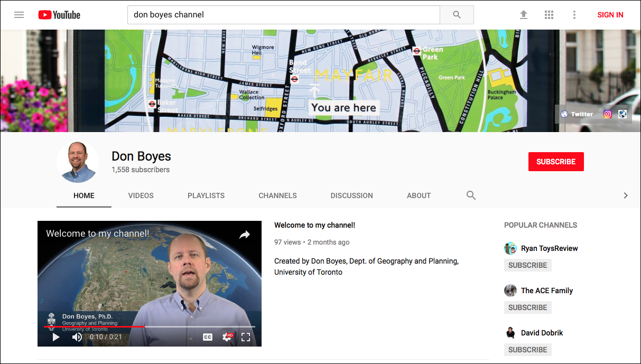Click the video overlay title text
Screen dimensions: 641x364
coord(98,233)
